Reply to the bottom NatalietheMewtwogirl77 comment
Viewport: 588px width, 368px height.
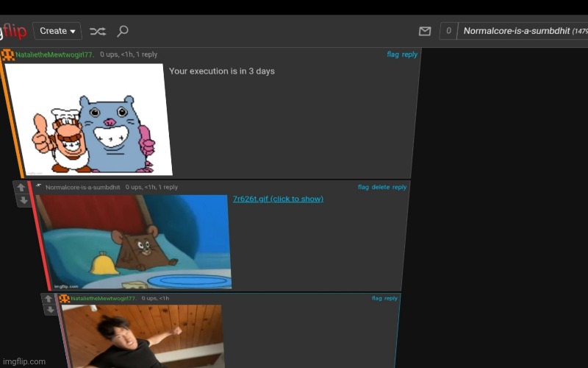point(391,298)
